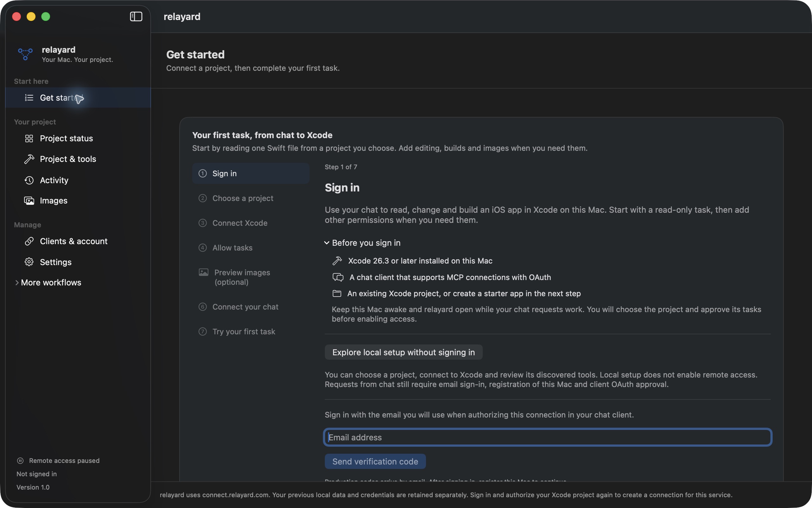Click the Project status grid icon
Viewport: 812px width, 508px height.
click(29, 138)
